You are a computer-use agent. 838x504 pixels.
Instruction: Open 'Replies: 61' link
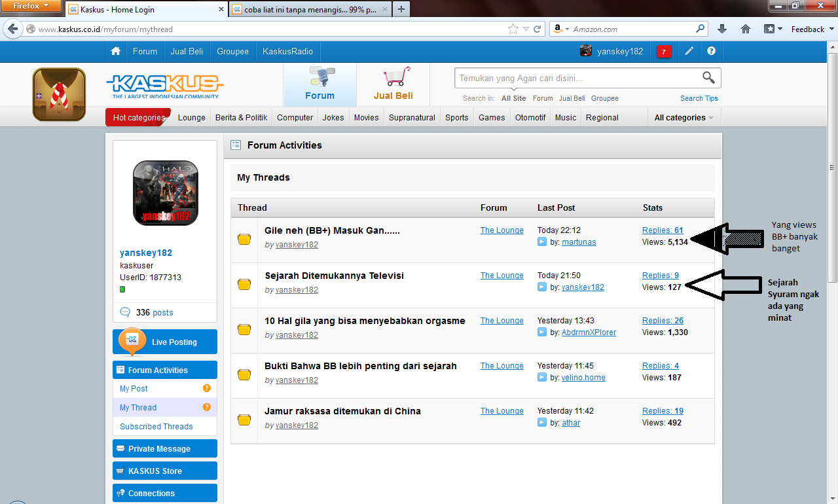(663, 230)
